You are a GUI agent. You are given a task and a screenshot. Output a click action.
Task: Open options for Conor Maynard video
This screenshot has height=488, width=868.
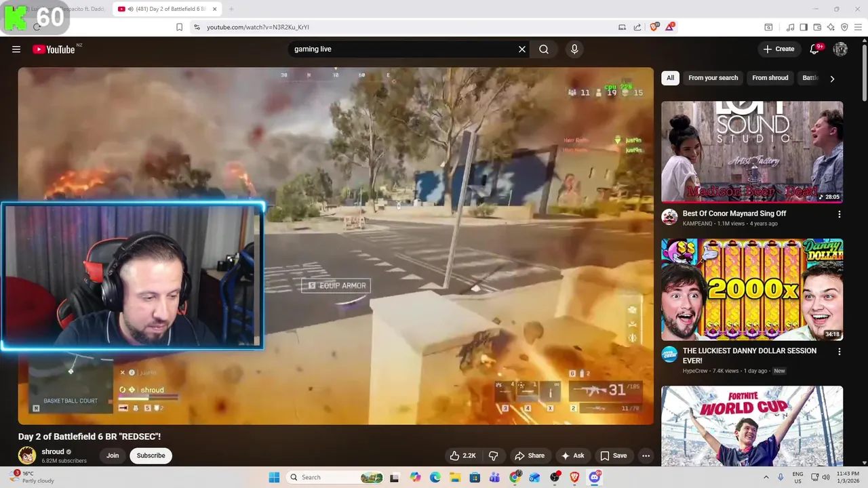(x=840, y=214)
